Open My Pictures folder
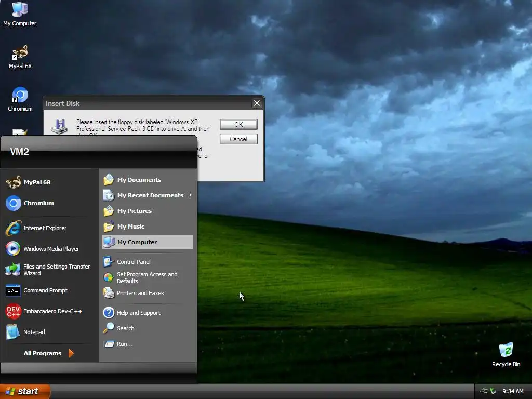Viewport: 532px width, 399px height. 147,211
